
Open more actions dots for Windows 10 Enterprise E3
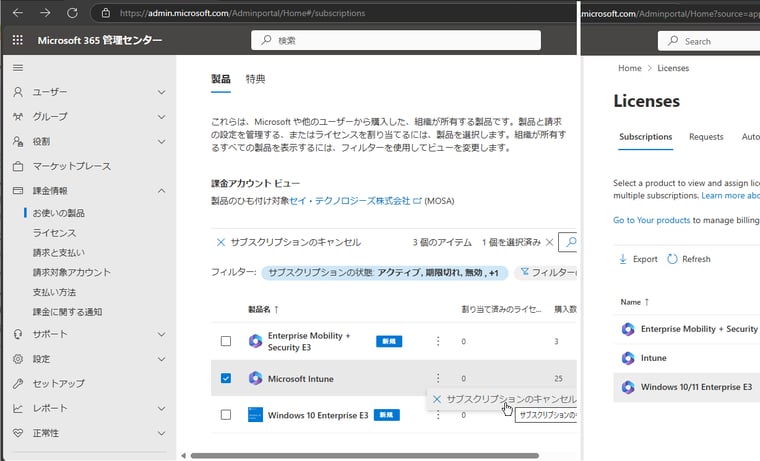pyautogui.click(x=438, y=415)
